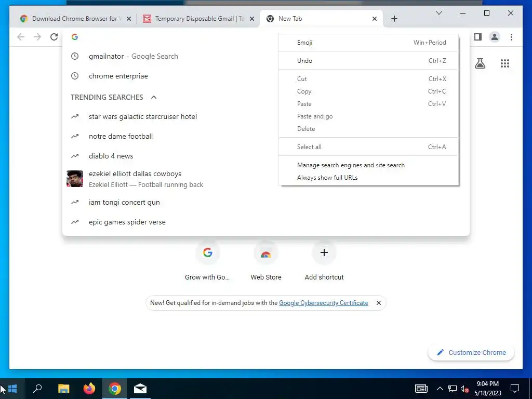Click the Chrome taskbar icon
Image resolution: width=532 pixels, height=399 pixels.
[x=115, y=389]
